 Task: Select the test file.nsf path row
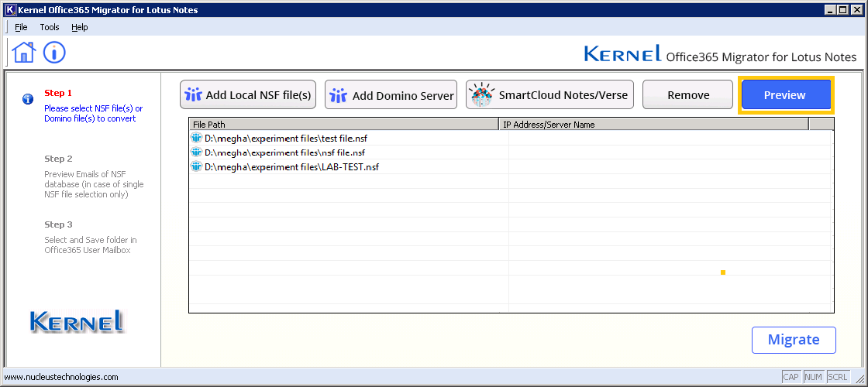click(511, 138)
